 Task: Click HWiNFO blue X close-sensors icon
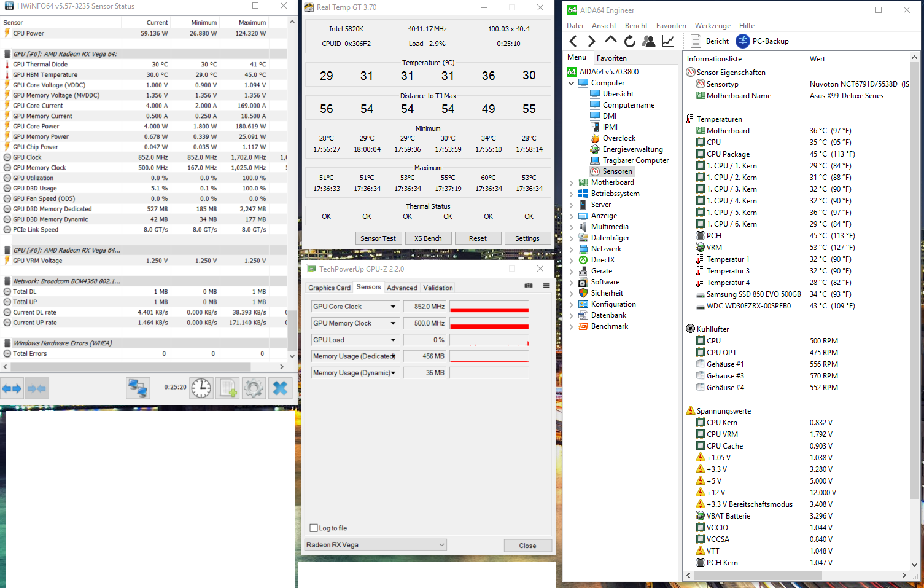[x=280, y=388]
